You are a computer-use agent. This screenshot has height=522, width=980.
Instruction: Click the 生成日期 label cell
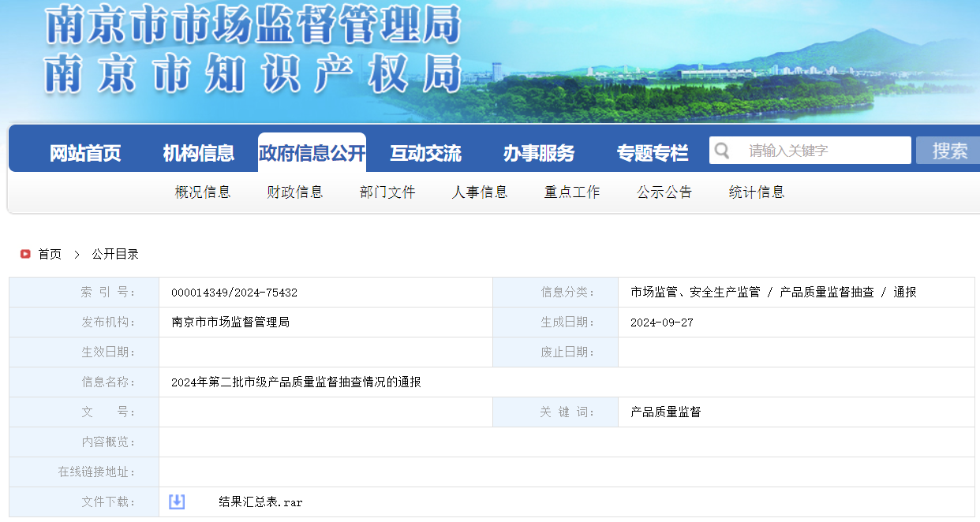click(555, 323)
